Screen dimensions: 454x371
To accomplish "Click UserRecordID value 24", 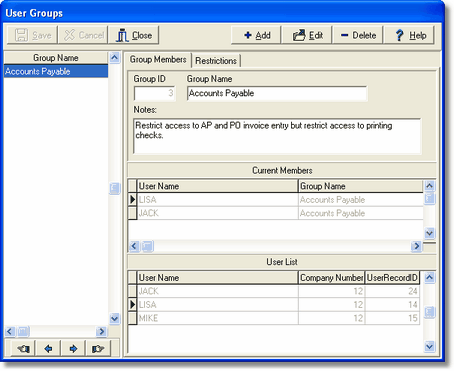I will [392, 291].
